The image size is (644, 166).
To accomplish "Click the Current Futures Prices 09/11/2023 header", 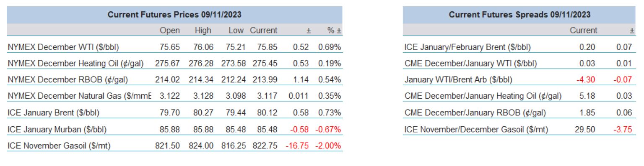I will (x=174, y=15).
